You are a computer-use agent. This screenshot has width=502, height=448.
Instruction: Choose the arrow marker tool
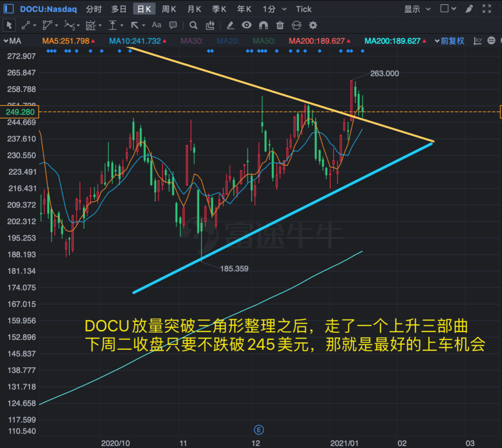tap(135, 25)
